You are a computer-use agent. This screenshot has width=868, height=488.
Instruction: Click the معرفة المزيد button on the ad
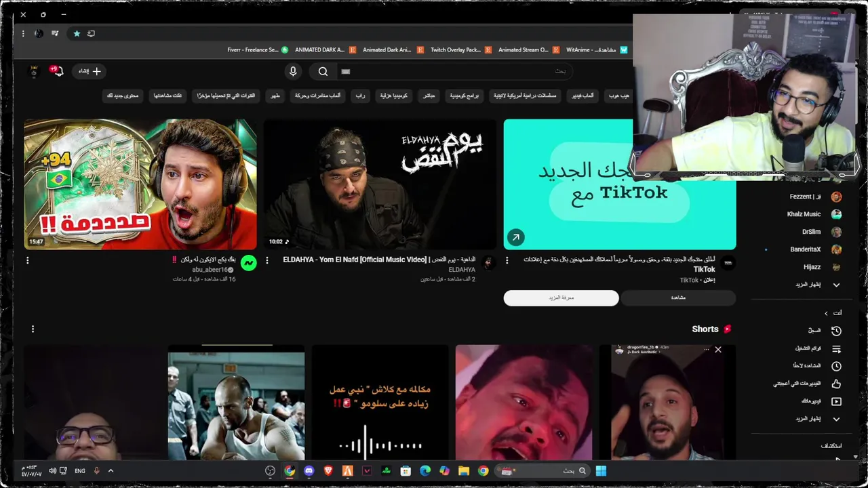[x=561, y=298]
